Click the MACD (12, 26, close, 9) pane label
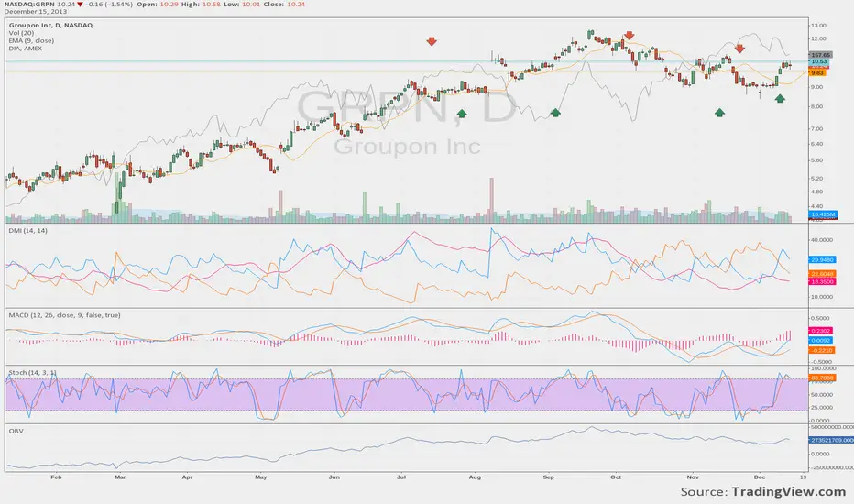 pyautogui.click(x=64, y=315)
